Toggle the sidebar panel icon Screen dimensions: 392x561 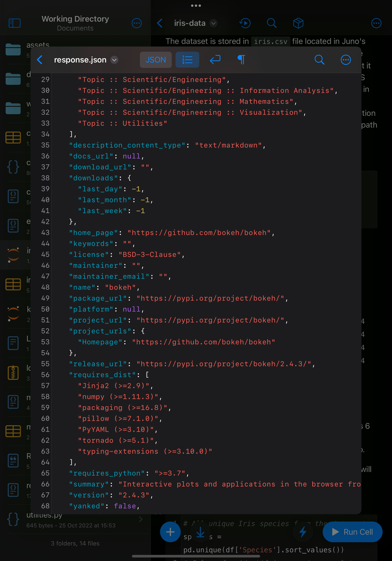[14, 23]
